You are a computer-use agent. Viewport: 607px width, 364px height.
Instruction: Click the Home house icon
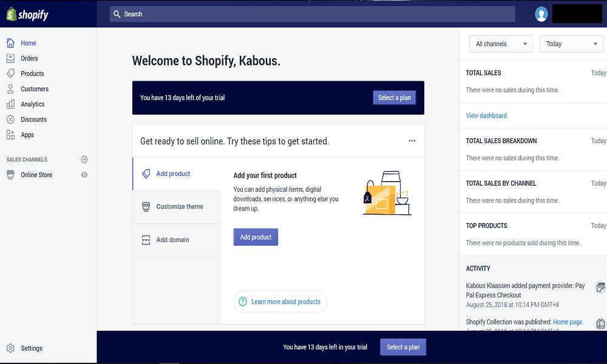tap(10, 43)
